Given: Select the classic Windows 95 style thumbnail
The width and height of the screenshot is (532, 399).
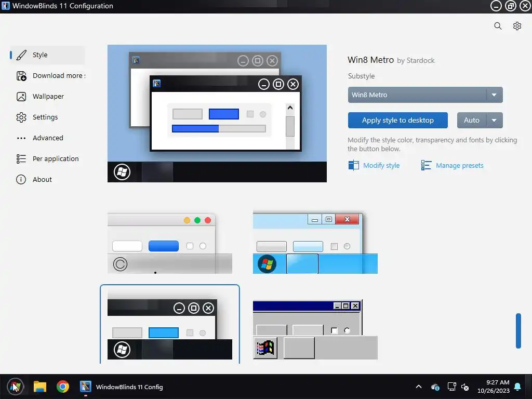Looking at the screenshot, I should pyautogui.click(x=315, y=329).
